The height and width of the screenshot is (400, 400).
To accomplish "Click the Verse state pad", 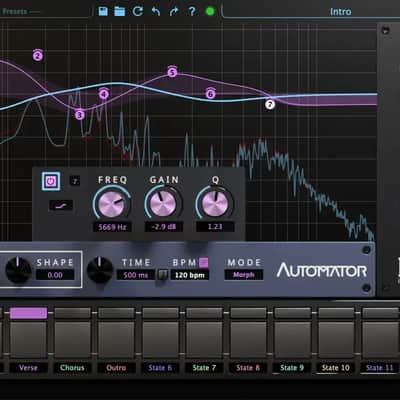I will [x=28, y=339].
